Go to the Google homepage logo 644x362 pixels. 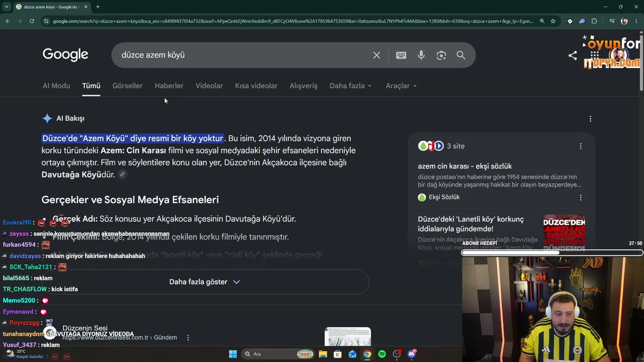65,54
